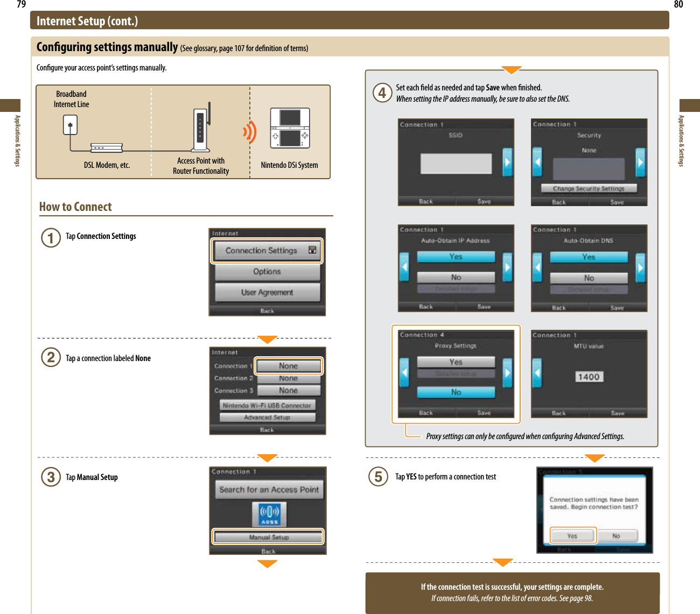Select Yes for Auto-Obtain IP Address
The height and width of the screenshot is (614, 700).
point(456,257)
